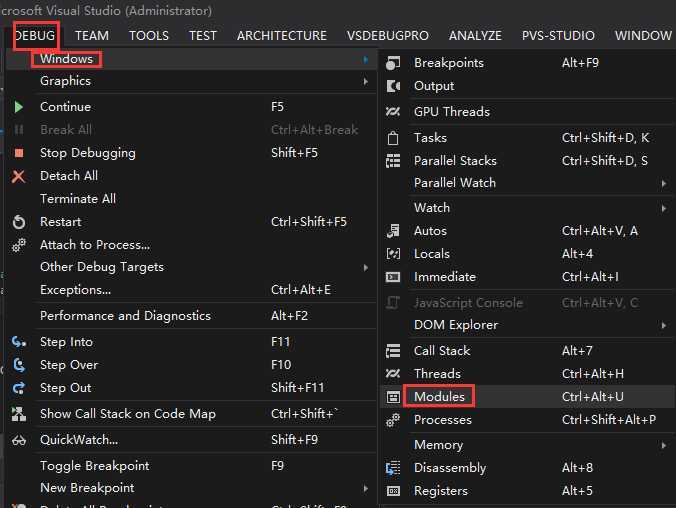676x508 pixels.
Task: Open the WINDOW menu
Action: [x=643, y=35]
